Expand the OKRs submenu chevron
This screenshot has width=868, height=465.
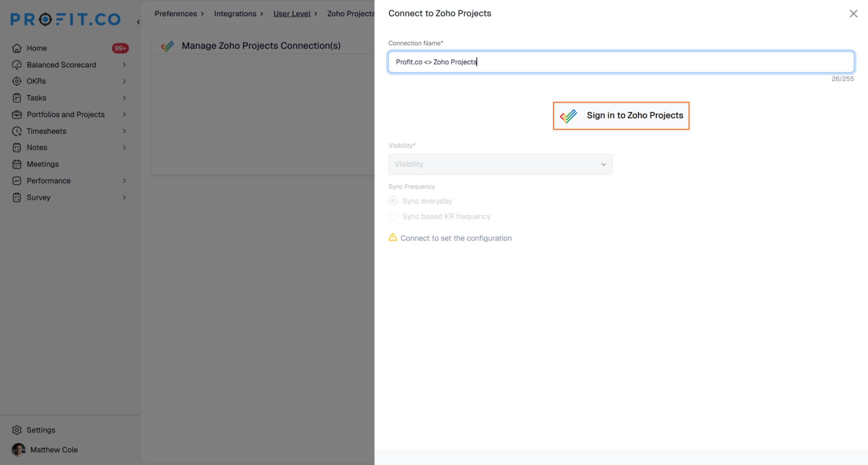124,81
